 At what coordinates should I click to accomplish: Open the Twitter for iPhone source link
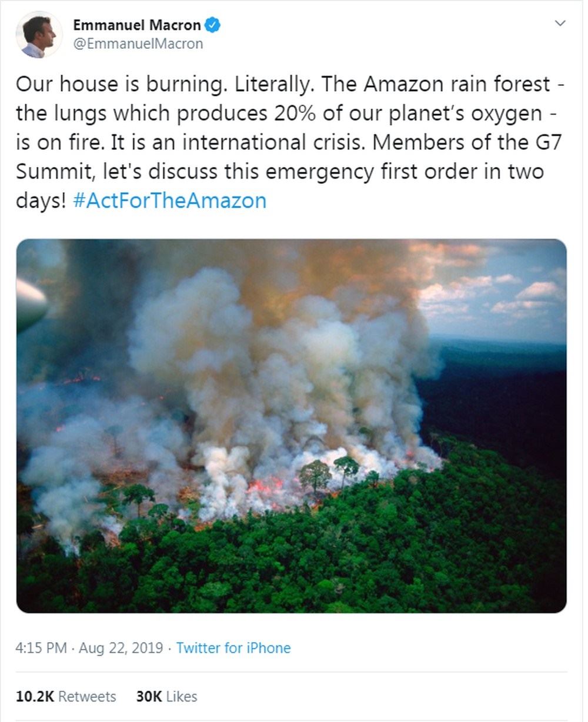click(233, 648)
